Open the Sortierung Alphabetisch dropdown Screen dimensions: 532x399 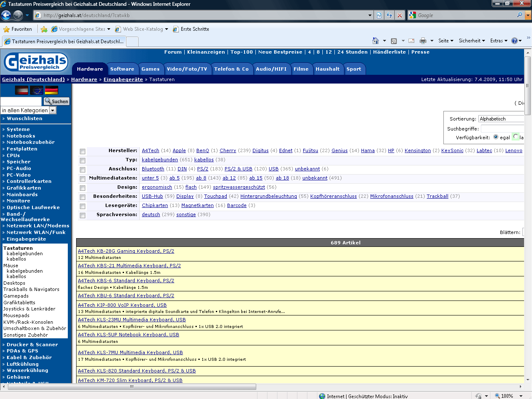(501, 119)
